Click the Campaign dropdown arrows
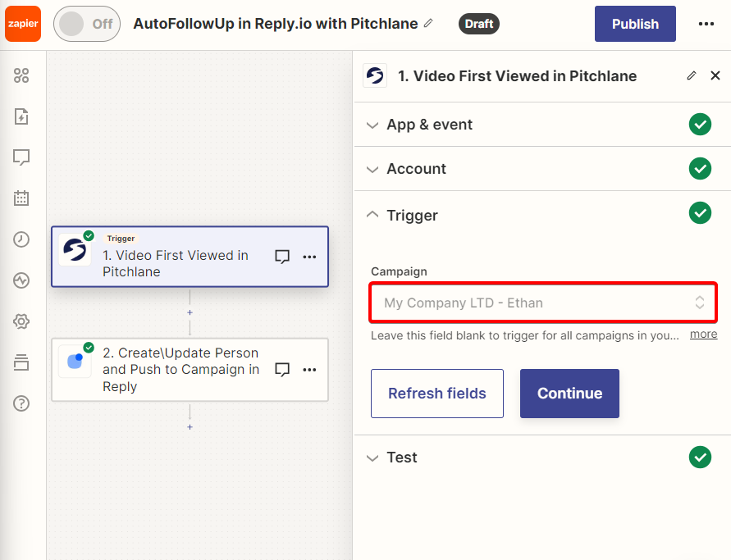This screenshot has width=731, height=560. click(699, 303)
